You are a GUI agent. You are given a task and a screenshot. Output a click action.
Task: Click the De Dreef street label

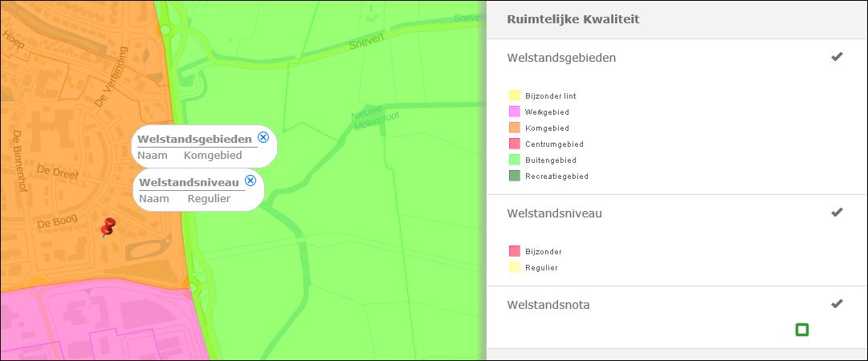point(58,172)
